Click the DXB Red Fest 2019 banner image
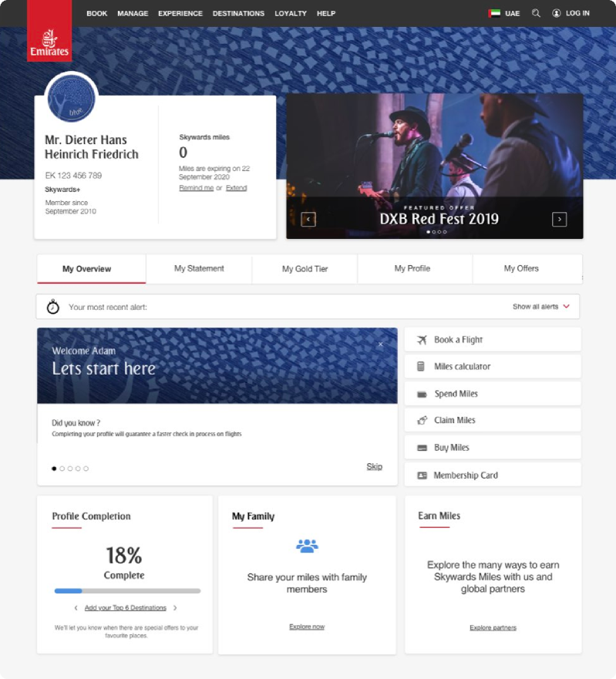The image size is (616, 679). (x=435, y=166)
